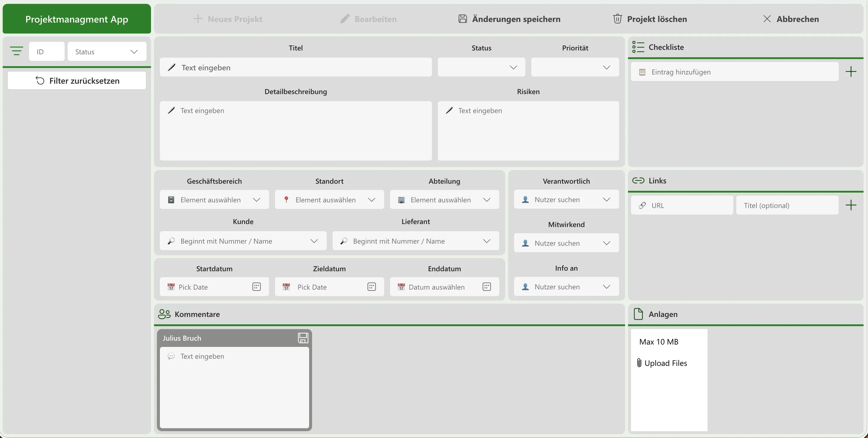868x438 pixels.
Task: Click the Anlagen document icon
Action: point(638,314)
